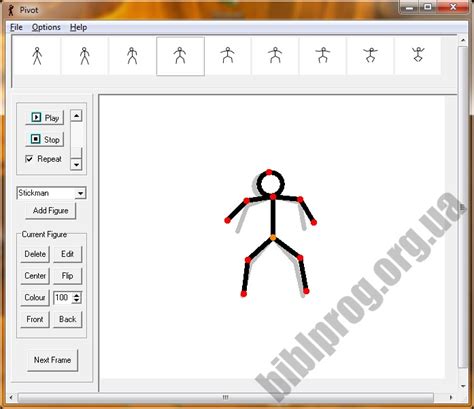Click the right-side elbow red handle
The height and width of the screenshot is (409, 474).
[300, 200]
